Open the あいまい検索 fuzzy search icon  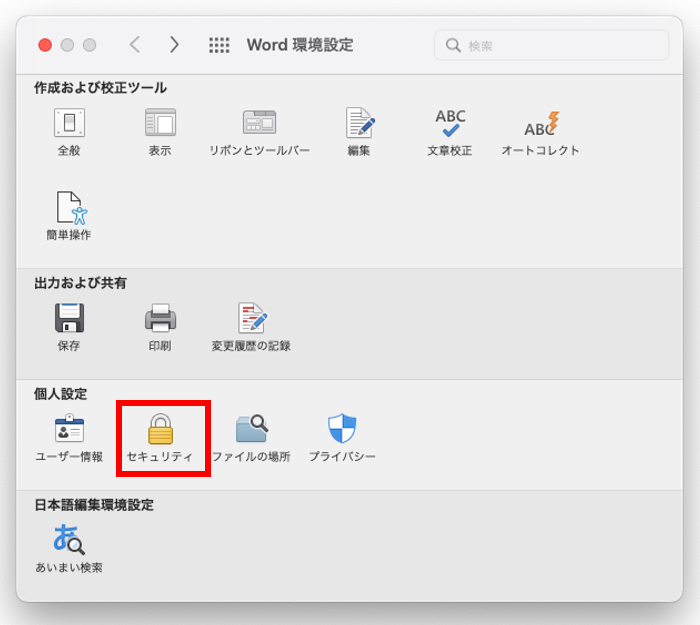(69, 539)
